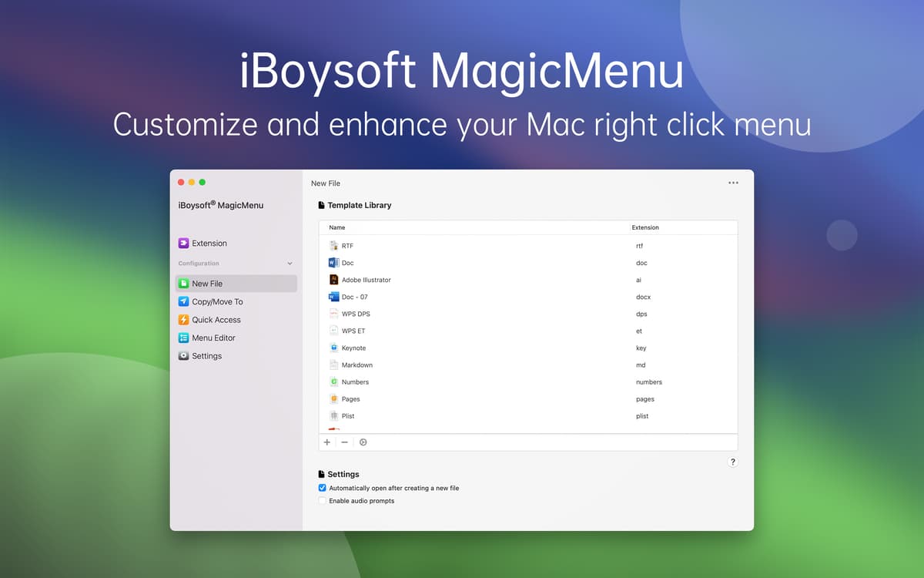
Task: Click the Adobe Illustrator template icon
Action: click(x=333, y=280)
